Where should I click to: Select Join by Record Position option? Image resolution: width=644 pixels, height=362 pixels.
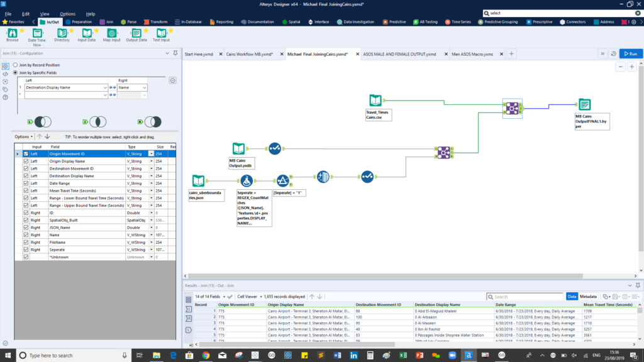(16, 65)
